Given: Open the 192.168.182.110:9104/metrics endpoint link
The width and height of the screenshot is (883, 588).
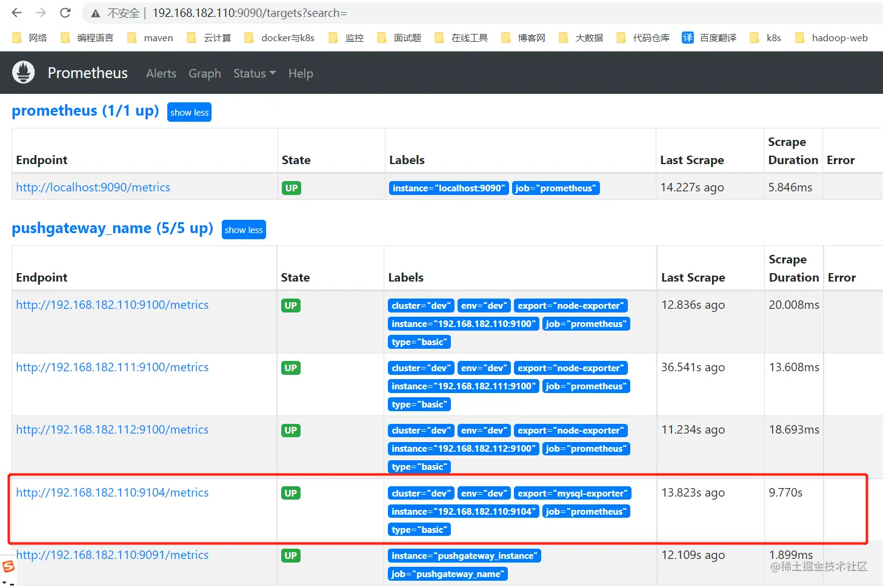Looking at the screenshot, I should point(112,492).
